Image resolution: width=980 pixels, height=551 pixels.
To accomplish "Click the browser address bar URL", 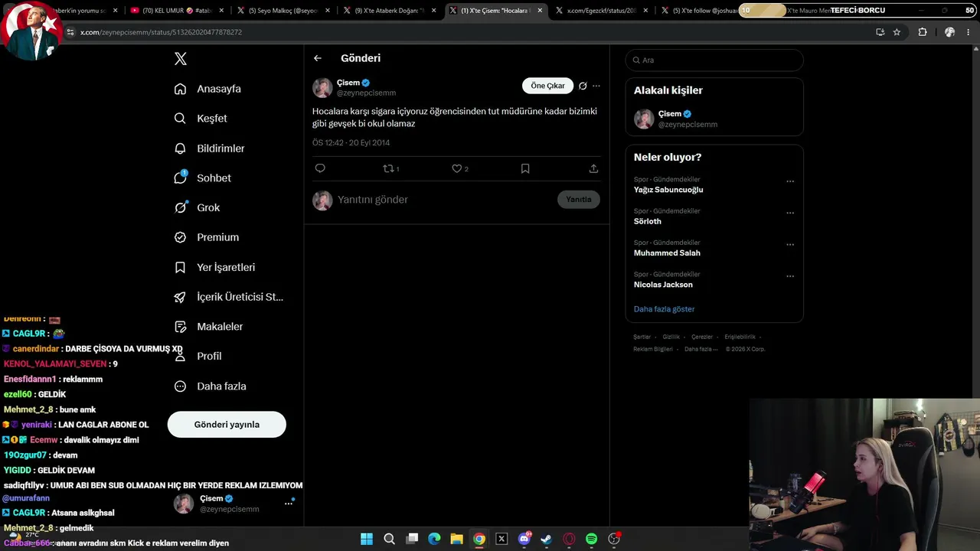I will pyautogui.click(x=161, y=32).
